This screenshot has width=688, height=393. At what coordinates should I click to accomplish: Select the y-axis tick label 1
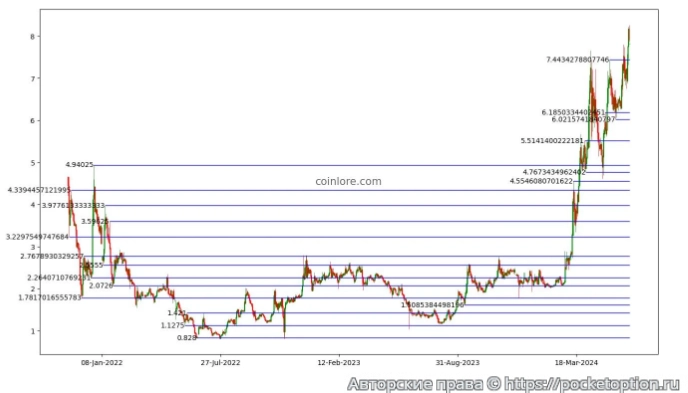(32, 331)
